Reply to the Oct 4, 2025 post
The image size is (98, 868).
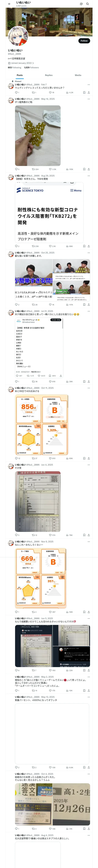[x=17, y=829]
